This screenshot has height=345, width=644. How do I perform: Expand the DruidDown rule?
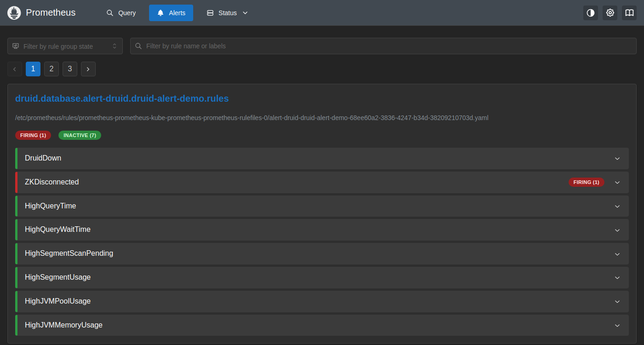(322, 158)
